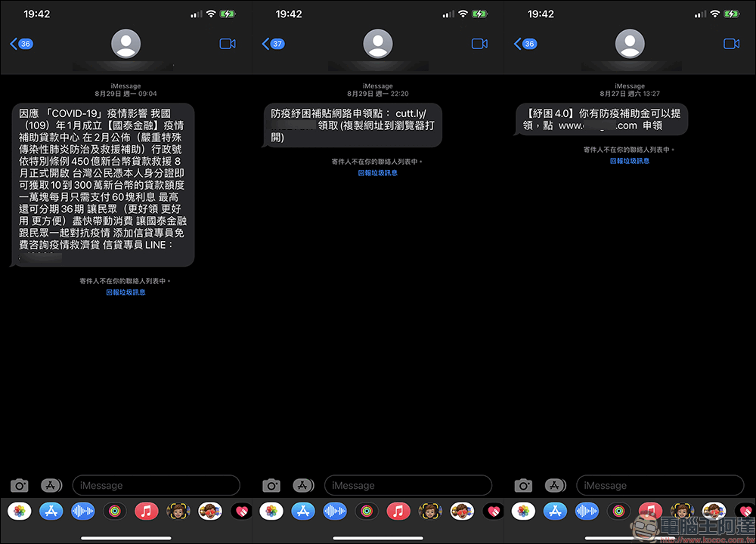756x544 pixels.
Task: Open Fitness rings app in 紓困 4.0 conversation
Action: point(618,511)
